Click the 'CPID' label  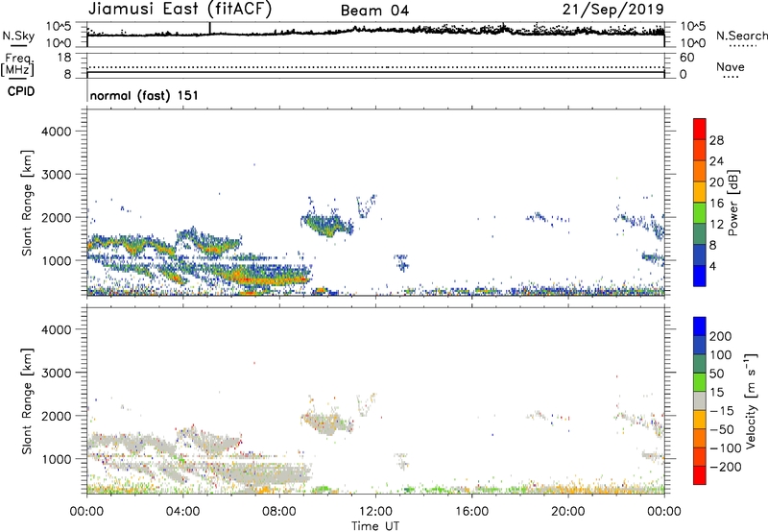tap(21, 91)
